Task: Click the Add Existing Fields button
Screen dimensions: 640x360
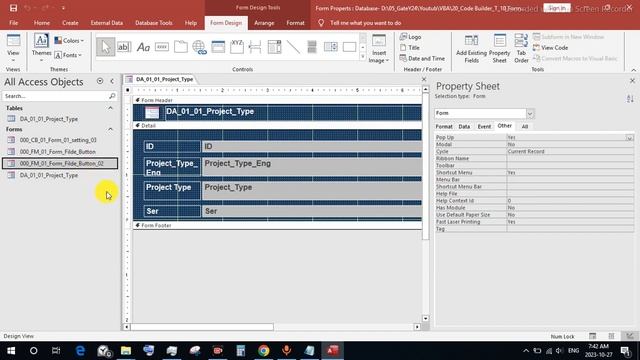Action: 471,49
